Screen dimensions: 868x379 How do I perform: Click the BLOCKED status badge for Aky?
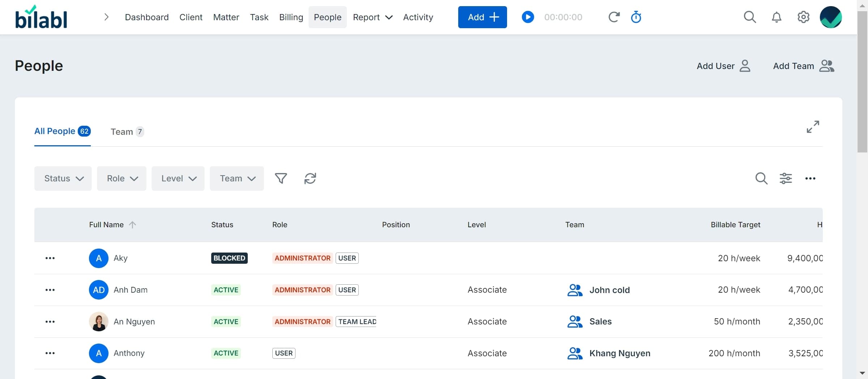pyautogui.click(x=229, y=258)
